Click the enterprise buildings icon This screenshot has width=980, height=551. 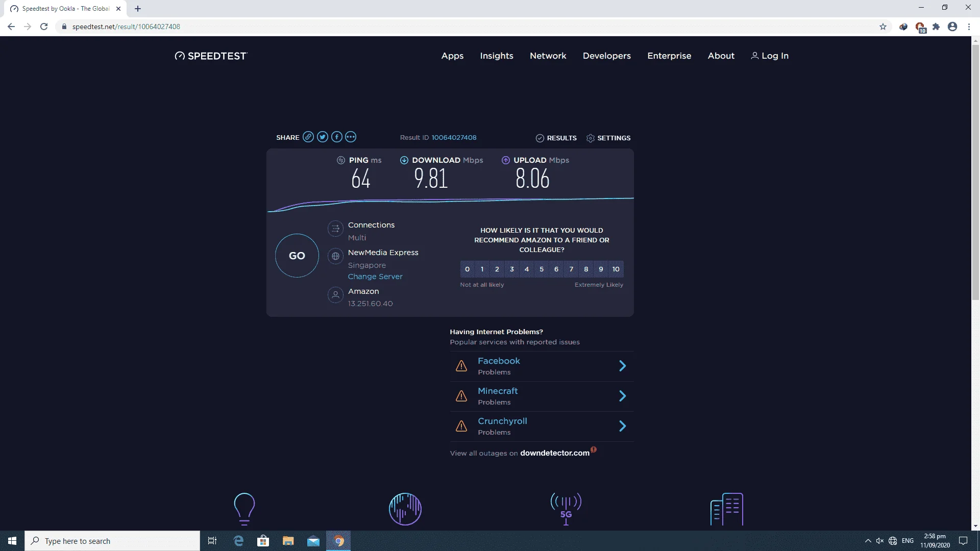point(727,509)
